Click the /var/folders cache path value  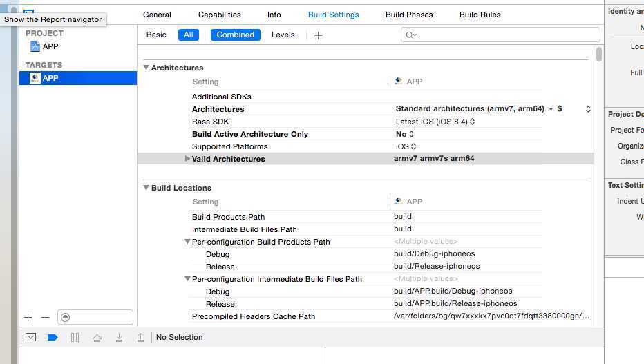coord(491,316)
